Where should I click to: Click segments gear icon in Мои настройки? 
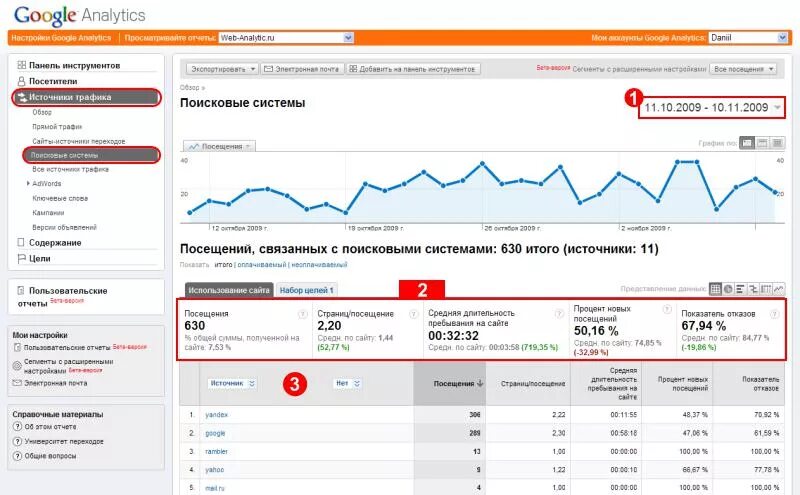pos(17,366)
